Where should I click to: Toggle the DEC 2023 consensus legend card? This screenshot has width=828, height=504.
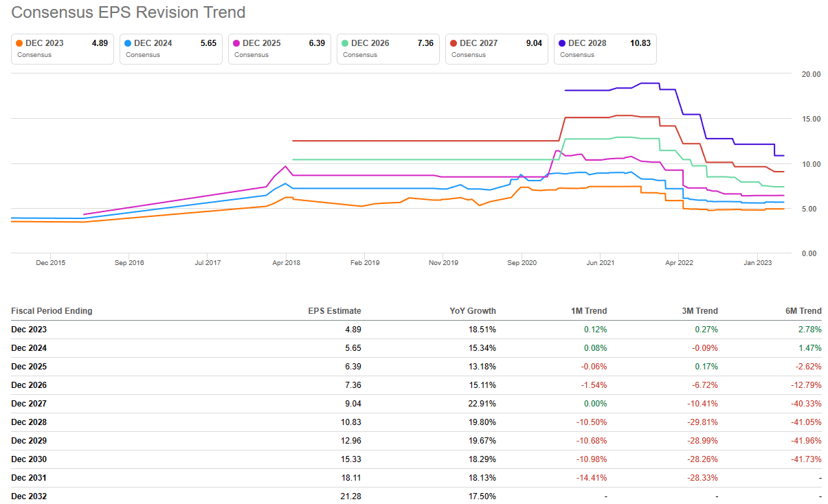tap(63, 49)
